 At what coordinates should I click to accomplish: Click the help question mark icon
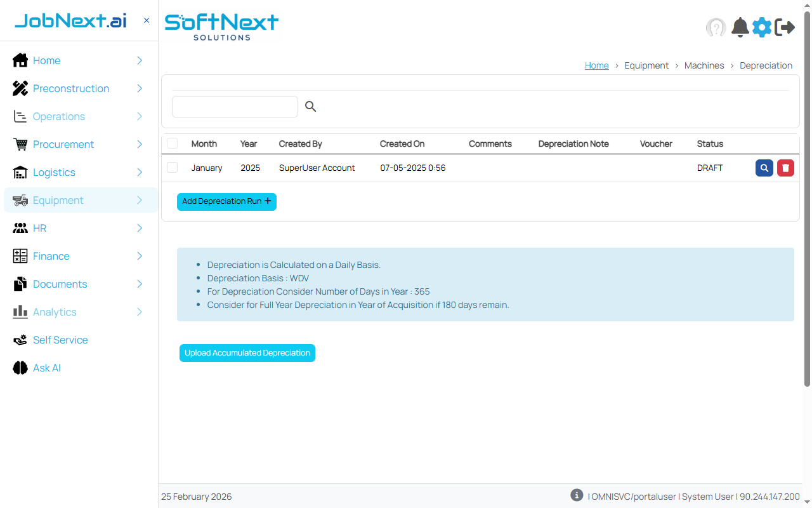716,27
